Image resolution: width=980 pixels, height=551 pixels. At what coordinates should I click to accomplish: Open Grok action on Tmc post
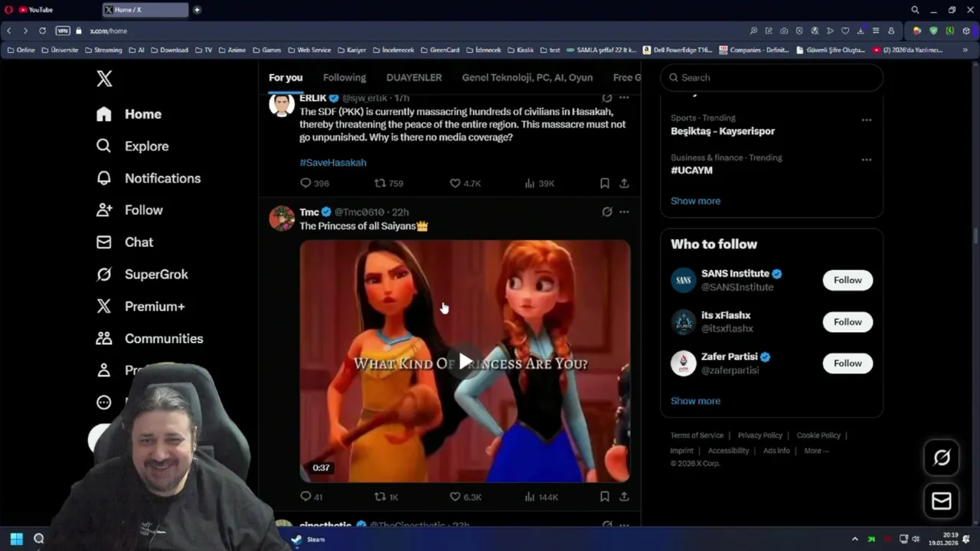(x=607, y=212)
